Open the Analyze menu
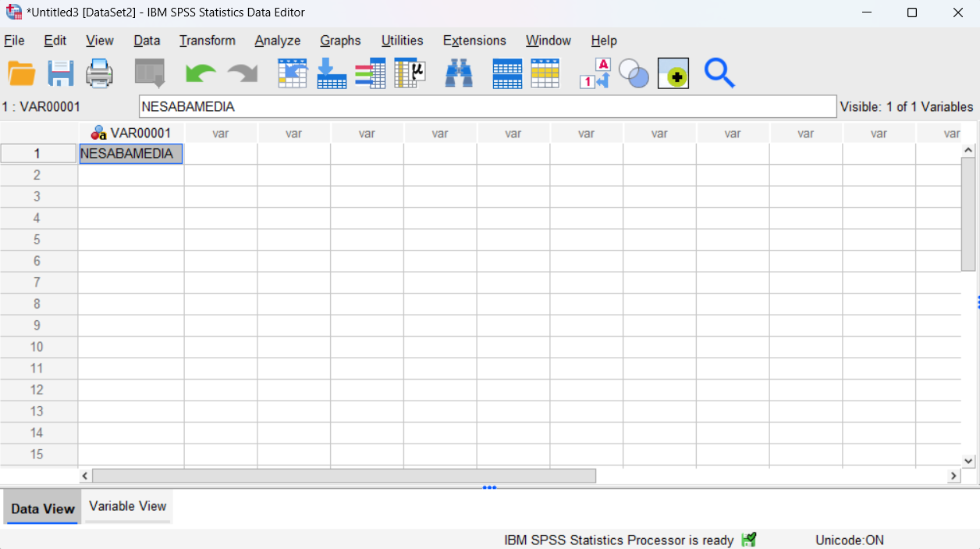The image size is (980, 549). tap(277, 40)
